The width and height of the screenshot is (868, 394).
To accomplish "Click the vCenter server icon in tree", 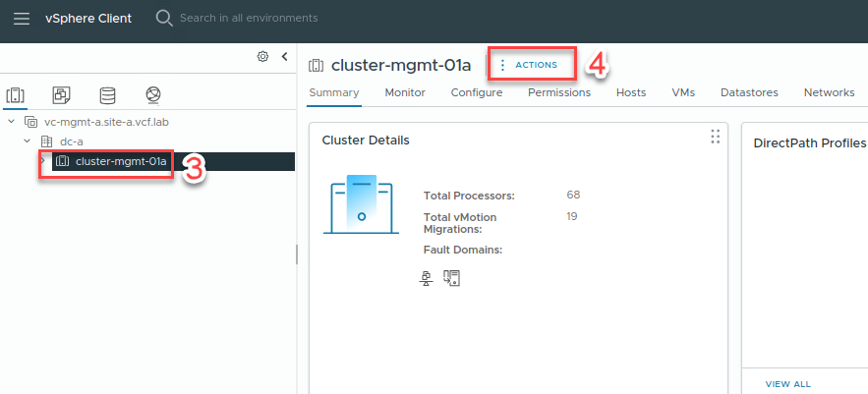I will point(31,122).
